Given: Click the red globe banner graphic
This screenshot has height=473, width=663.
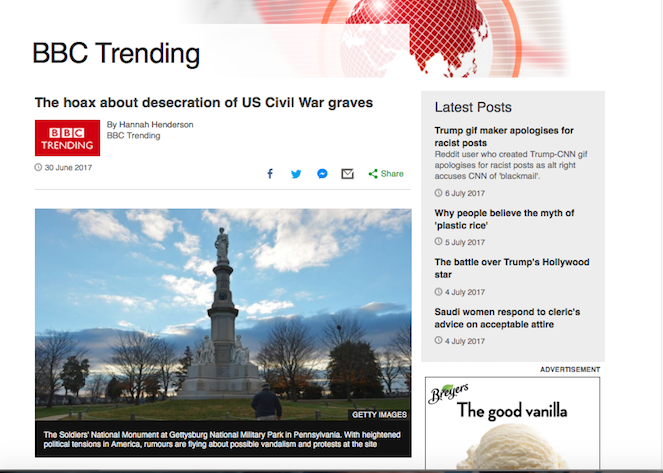Looking at the screenshot, I should click(x=416, y=38).
